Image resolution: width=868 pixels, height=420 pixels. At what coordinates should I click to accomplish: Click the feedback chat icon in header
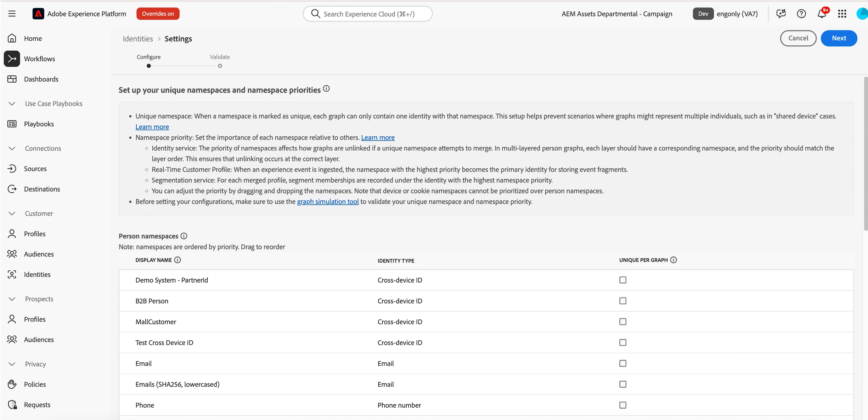(x=781, y=14)
